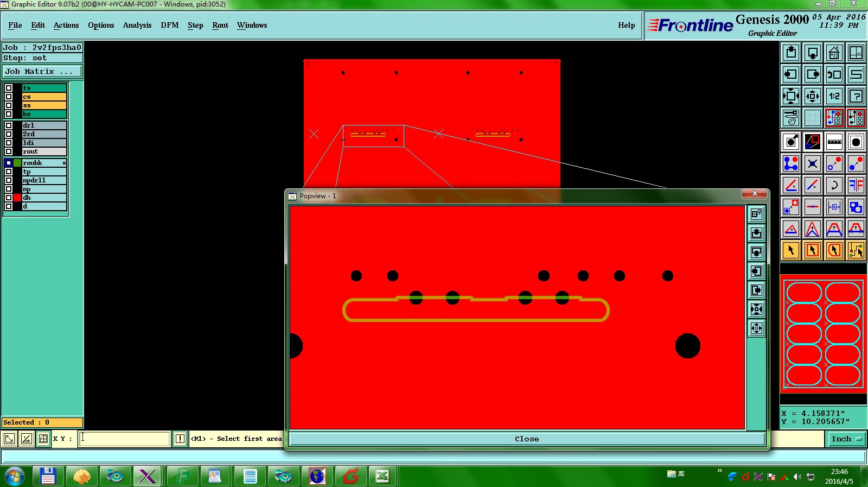Click Close button in Popview window
This screenshot has height=487, width=868.
point(527,439)
